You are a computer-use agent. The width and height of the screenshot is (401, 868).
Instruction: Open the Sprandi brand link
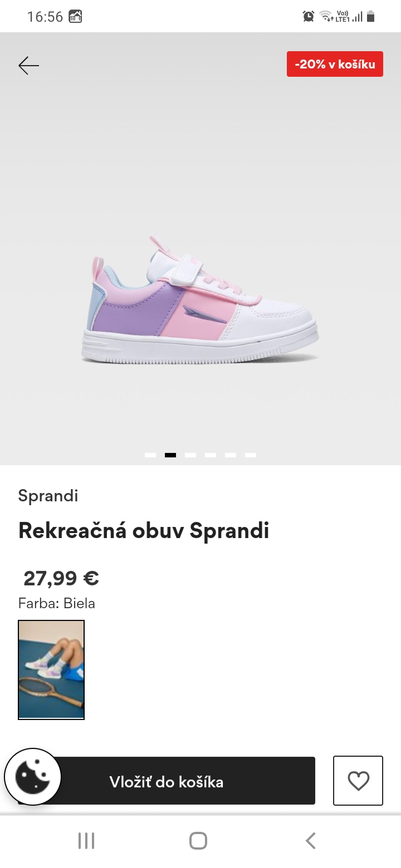(48, 496)
